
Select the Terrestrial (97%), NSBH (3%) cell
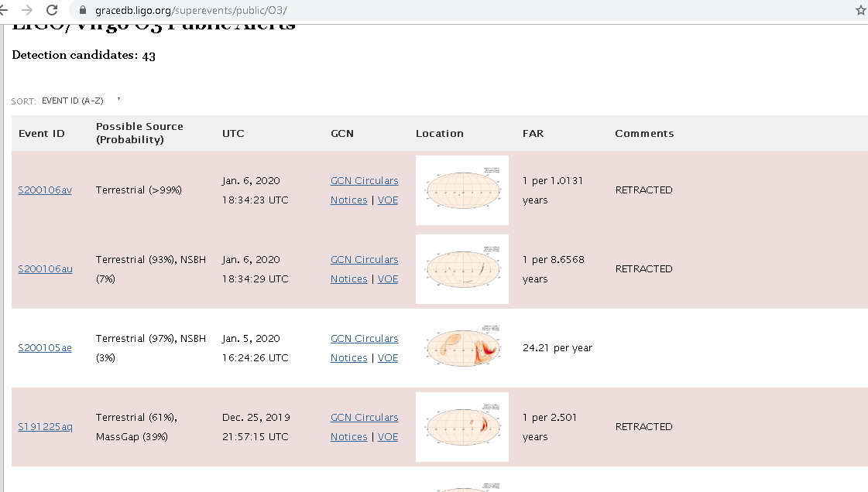(x=150, y=347)
